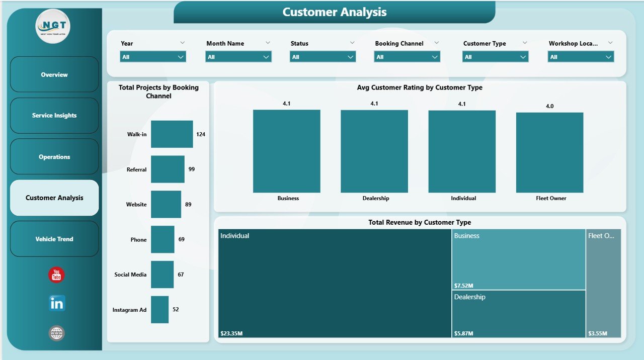This screenshot has height=360, width=644.
Task: Open the Workshop Location slicer dropdown
Action: 581,57
